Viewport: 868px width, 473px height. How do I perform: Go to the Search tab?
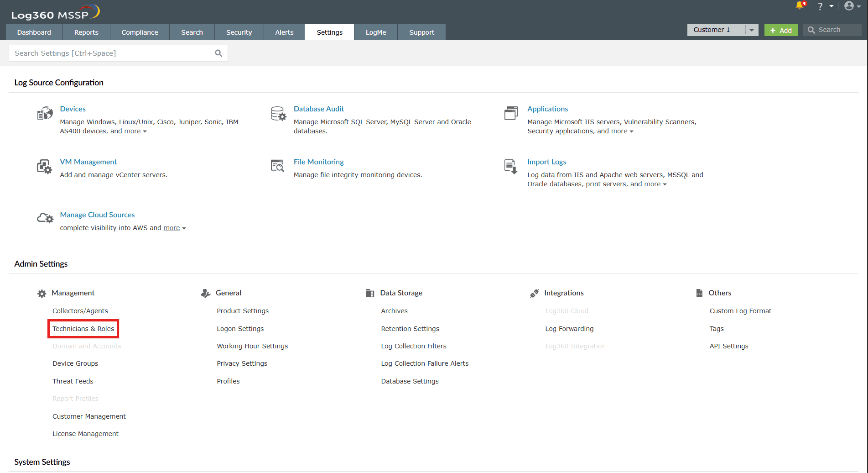click(x=192, y=32)
